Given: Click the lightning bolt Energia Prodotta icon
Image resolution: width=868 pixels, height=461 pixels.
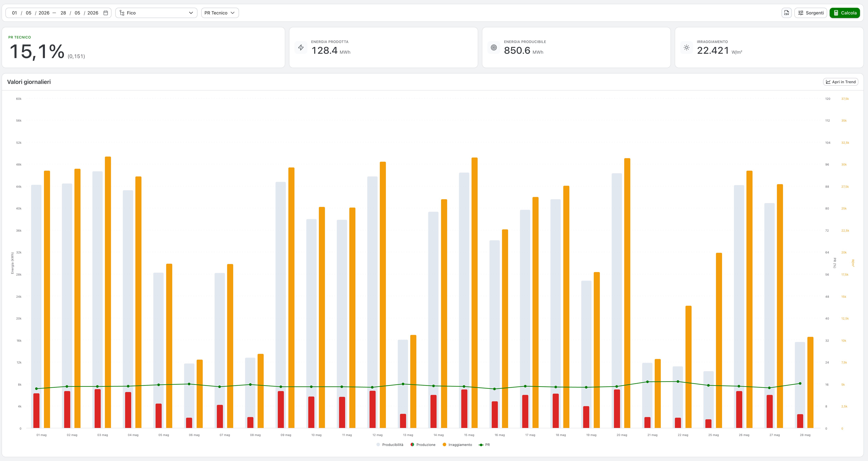Looking at the screenshot, I should tap(301, 47).
